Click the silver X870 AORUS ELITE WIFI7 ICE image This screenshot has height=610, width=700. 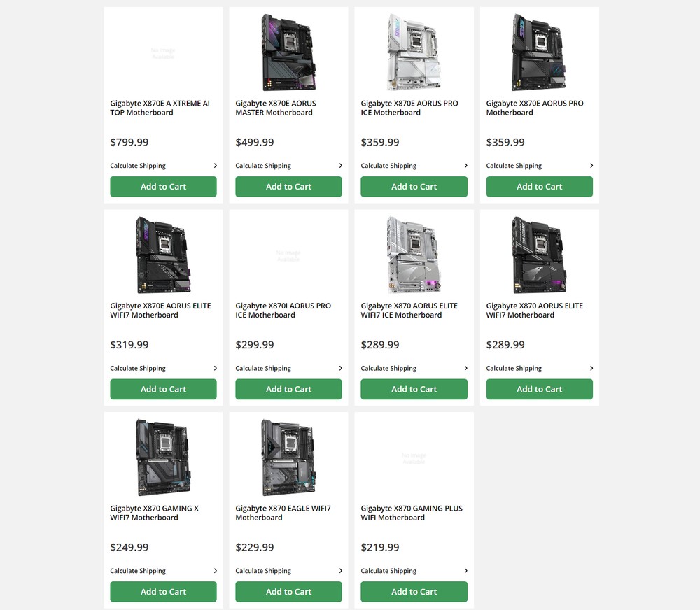(x=414, y=255)
